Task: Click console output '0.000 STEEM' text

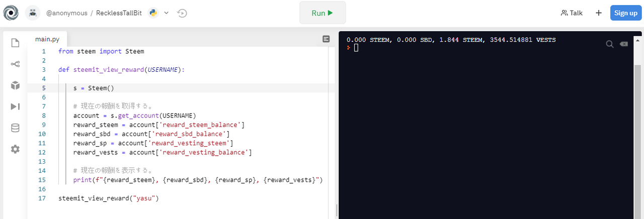Action: tap(367, 39)
